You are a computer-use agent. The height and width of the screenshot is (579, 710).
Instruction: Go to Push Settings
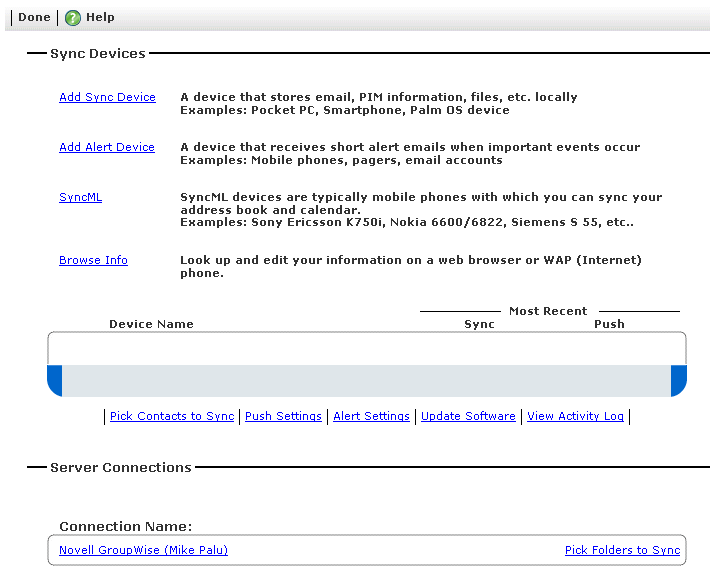tap(283, 416)
